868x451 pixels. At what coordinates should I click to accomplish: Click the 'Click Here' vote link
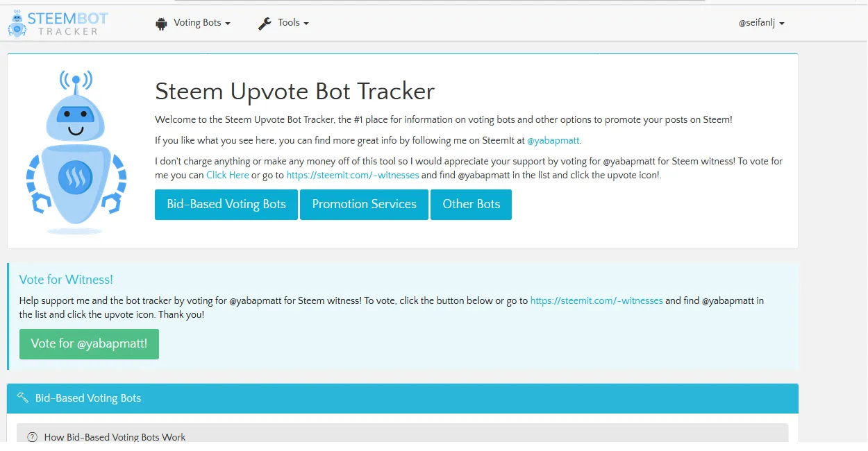pos(227,175)
